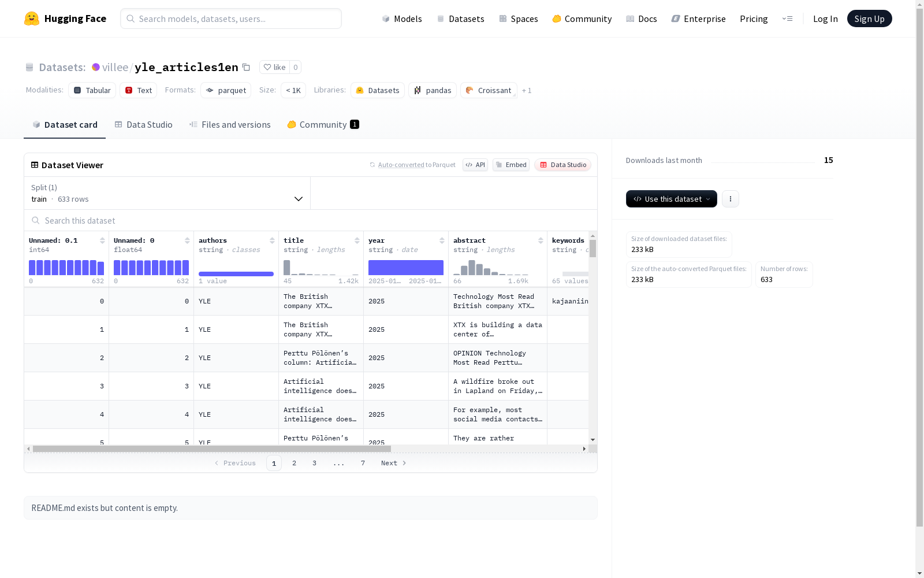The height and width of the screenshot is (578, 924).
Task: Open the Models menu item
Action: click(402, 18)
